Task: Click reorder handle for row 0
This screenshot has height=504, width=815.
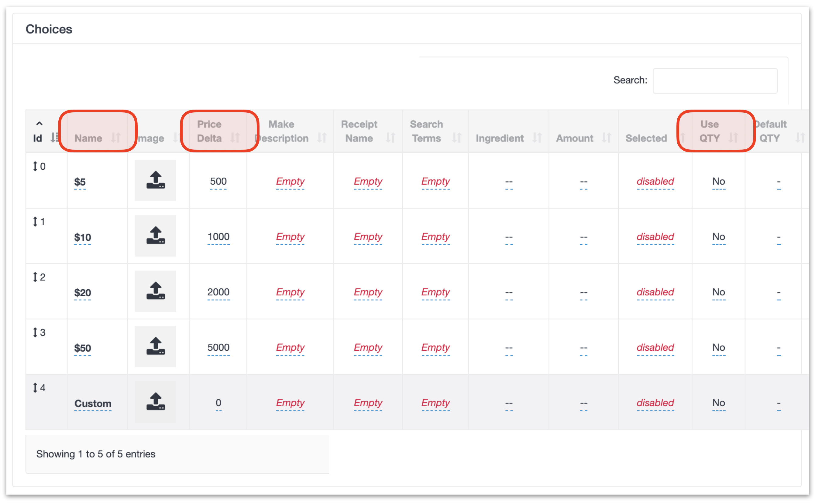Action: [x=35, y=166]
